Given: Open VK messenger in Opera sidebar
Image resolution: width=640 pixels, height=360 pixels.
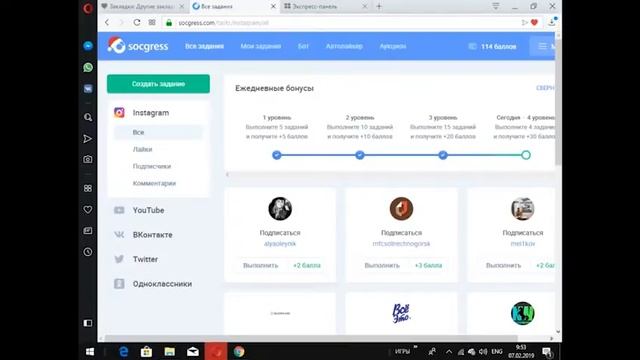Looking at the screenshot, I should (88, 89).
